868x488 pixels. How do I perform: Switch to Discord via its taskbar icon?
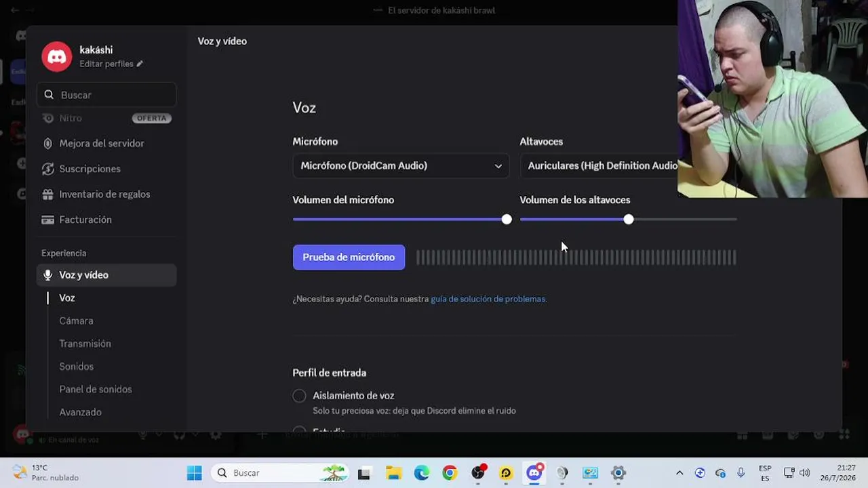pos(534,472)
